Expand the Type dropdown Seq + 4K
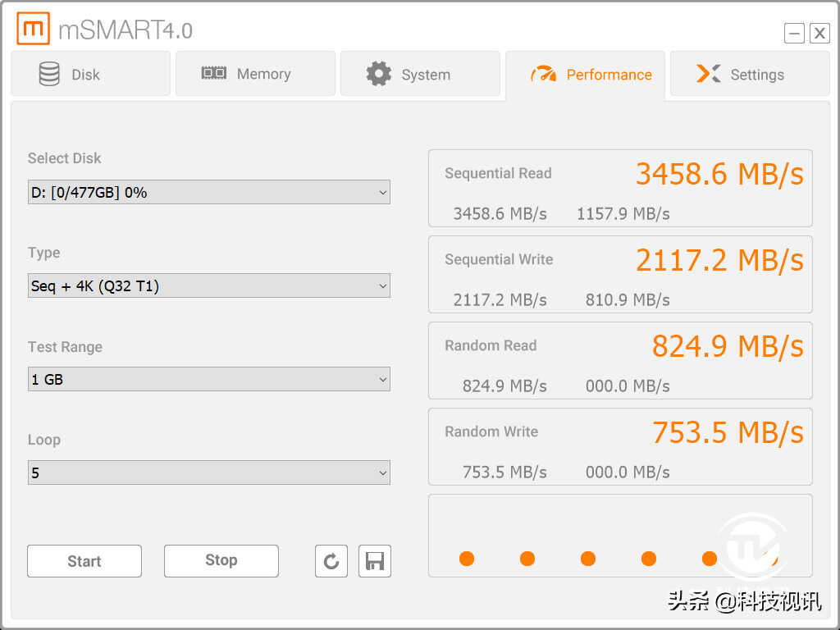This screenshot has height=630, width=840. (x=209, y=285)
